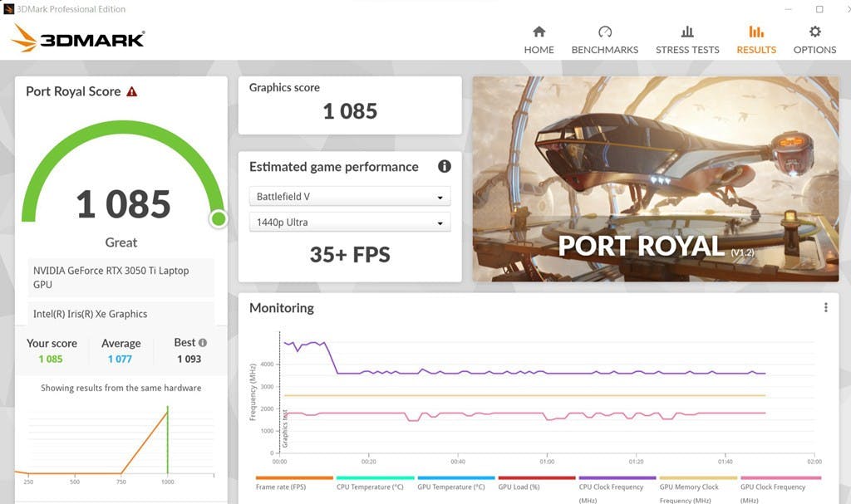The height and width of the screenshot is (504, 851).
Task: Click the Best score value 1 093
Action: (189, 359)
